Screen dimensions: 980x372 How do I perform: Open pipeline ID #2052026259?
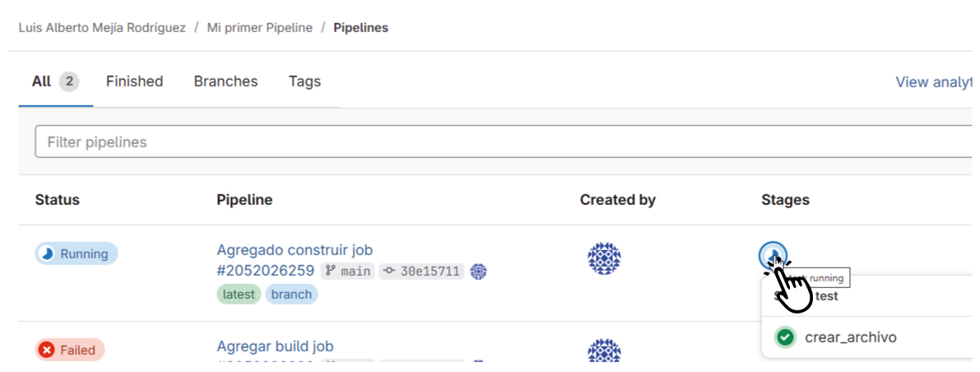[x=265, y=271]
